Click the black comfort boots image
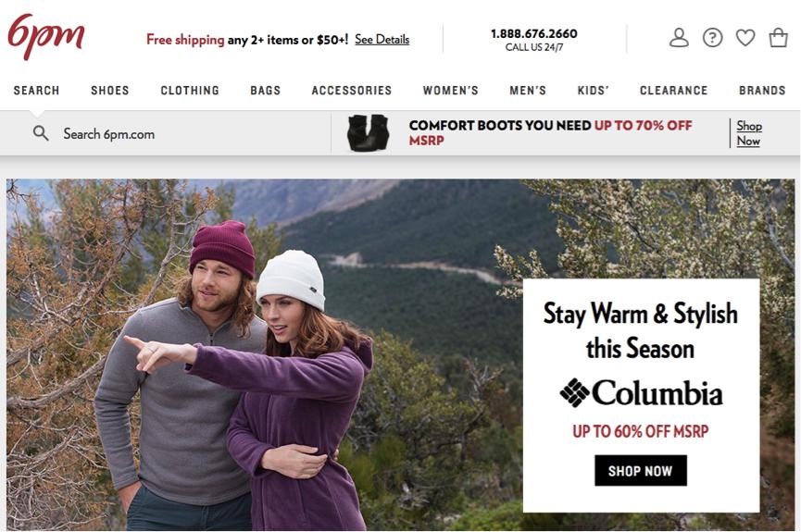This screenshot has width=801, height=532. pos(368,132)
